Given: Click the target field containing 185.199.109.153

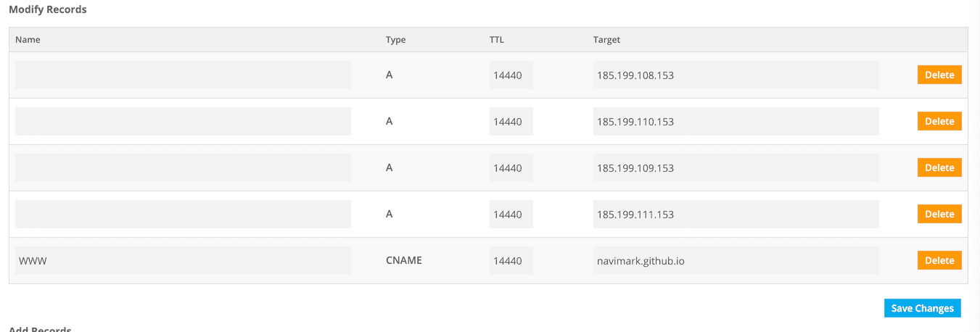Looking at the screenshot, I should pyautogui.click(x=736, y=167).
